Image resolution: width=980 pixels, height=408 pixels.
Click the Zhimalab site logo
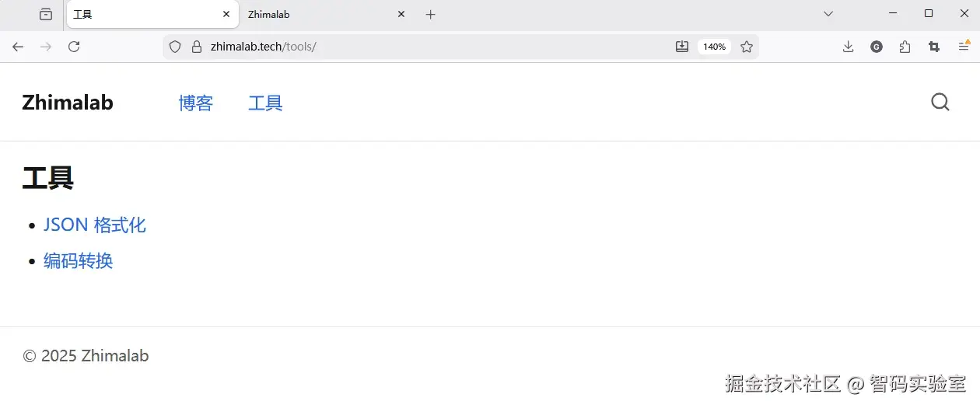pyautogui.click(x=68, y=103)
